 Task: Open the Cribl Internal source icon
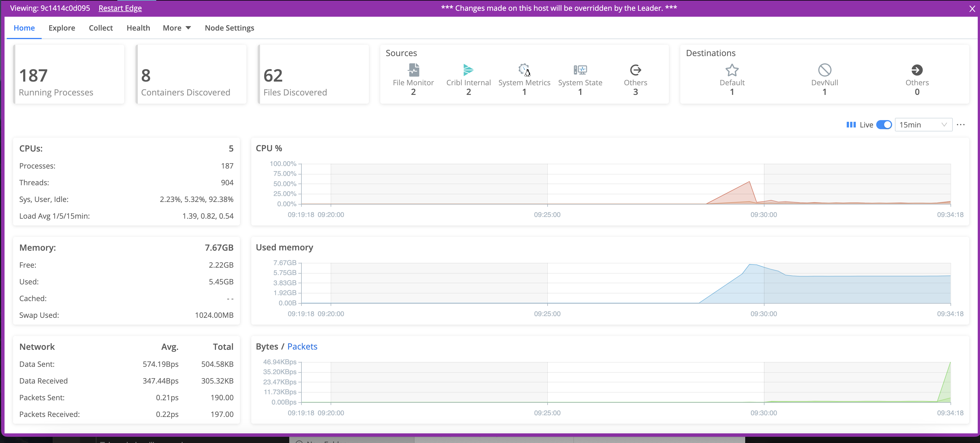468,70
